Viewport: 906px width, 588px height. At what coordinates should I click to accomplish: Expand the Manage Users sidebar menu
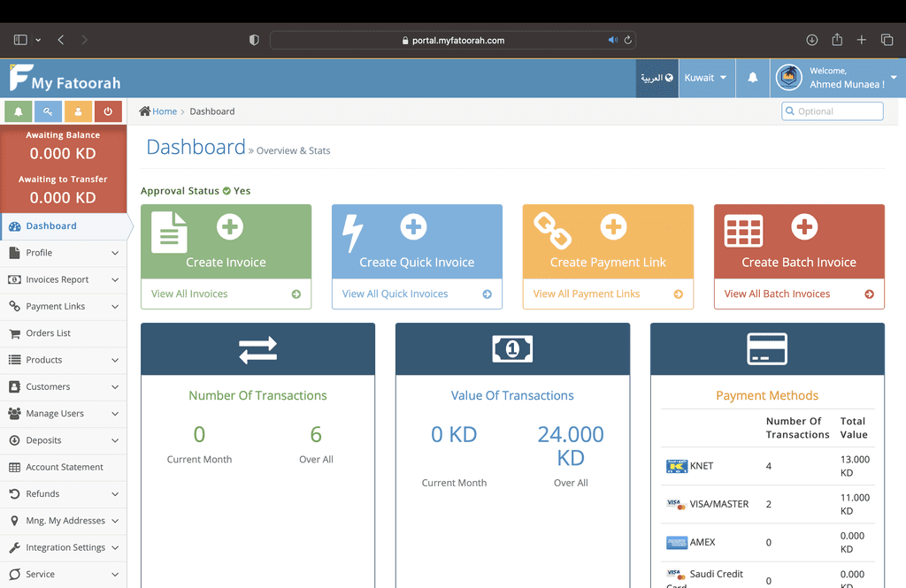coord(64,414)
